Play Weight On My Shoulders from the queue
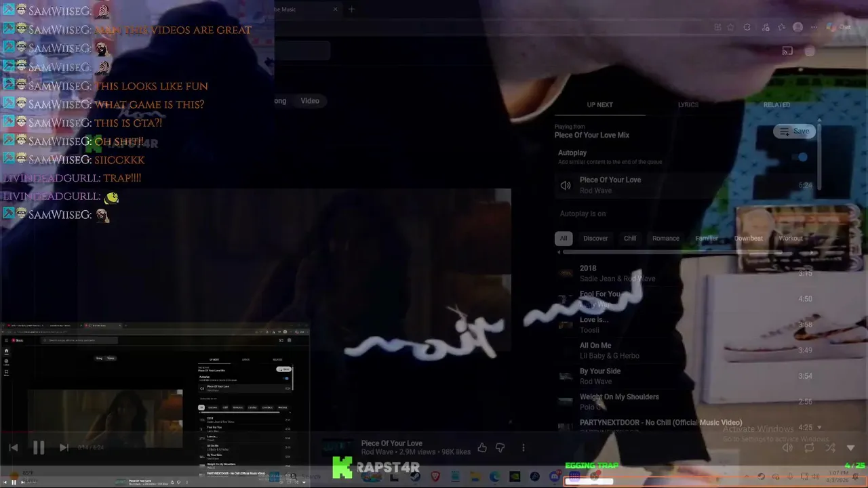 coord(685,402)
